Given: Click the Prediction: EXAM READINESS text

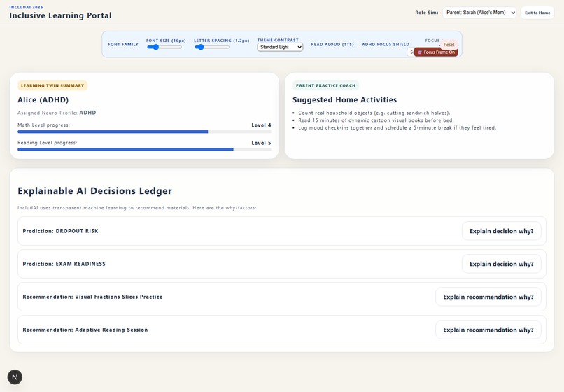Looking at the screenshot, I should tap(64, 264).
